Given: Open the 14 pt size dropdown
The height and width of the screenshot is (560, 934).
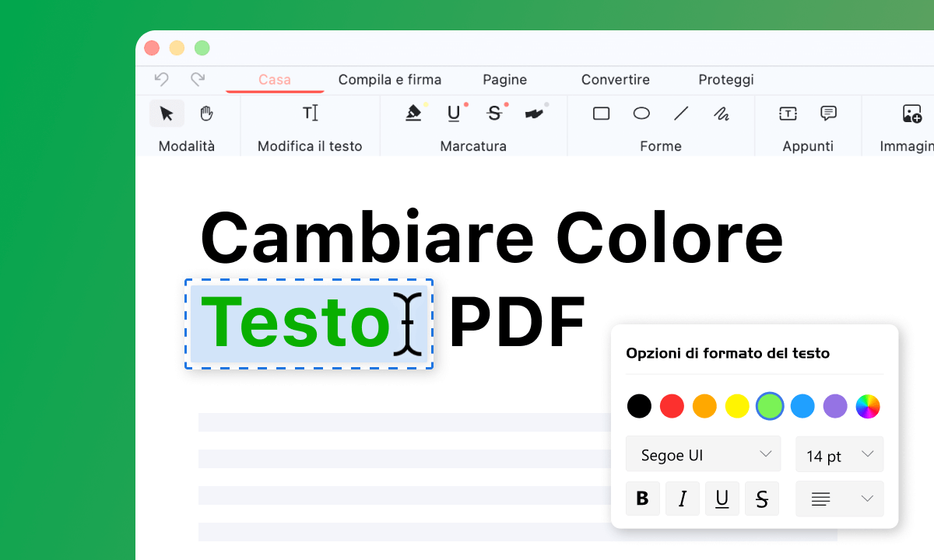Looking at the screenshot, I should 839,454.
